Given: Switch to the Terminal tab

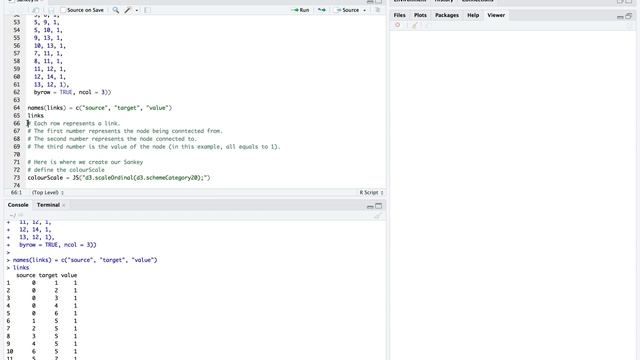Looking at the screenshot, I should pos(48,205).
